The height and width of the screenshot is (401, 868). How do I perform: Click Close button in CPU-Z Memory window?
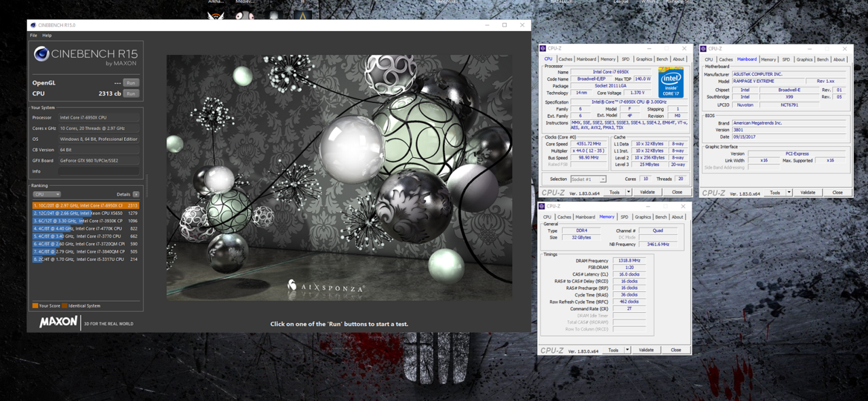tap(676, 350)
